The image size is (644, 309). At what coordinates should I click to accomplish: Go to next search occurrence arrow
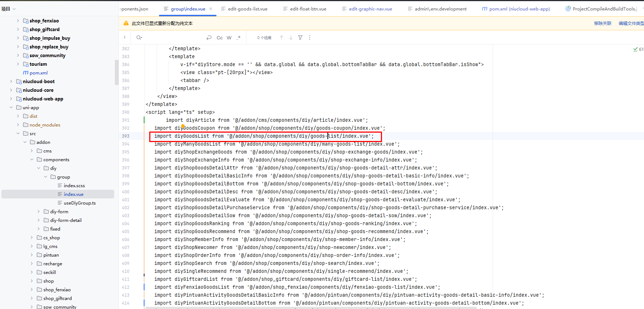coord(291,38)
